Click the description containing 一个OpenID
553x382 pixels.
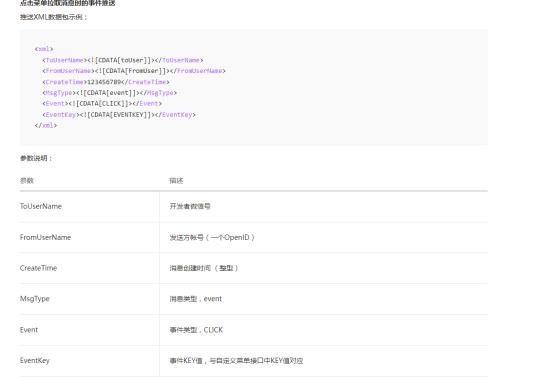(212, 237)
